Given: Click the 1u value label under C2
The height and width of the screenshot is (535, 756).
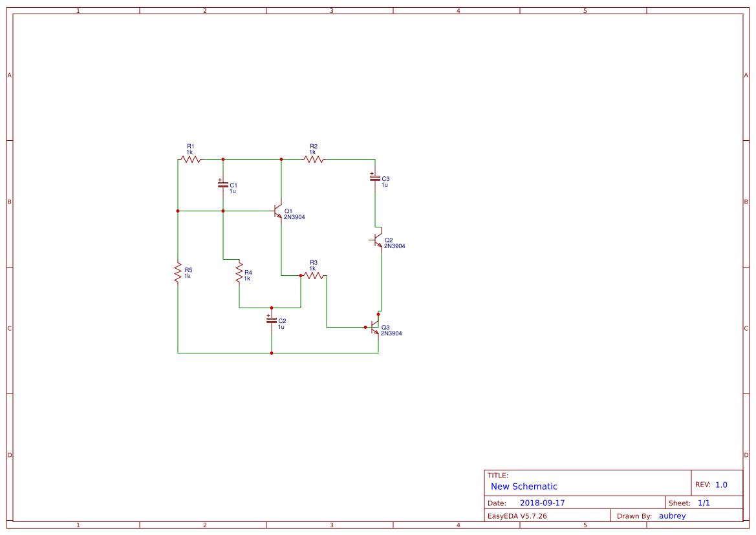Looking at the screenshot, I should click(x=280, y=326).
